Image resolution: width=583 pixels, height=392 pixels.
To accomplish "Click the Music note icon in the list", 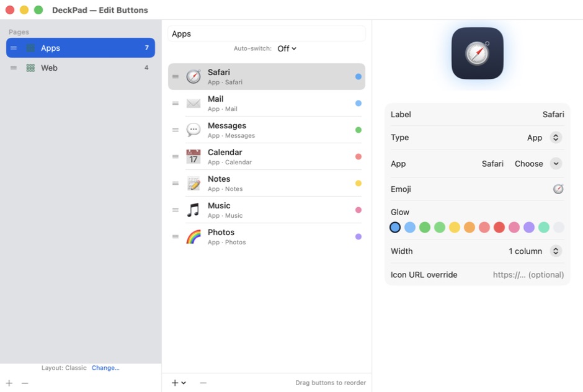I will pos(194,210).
